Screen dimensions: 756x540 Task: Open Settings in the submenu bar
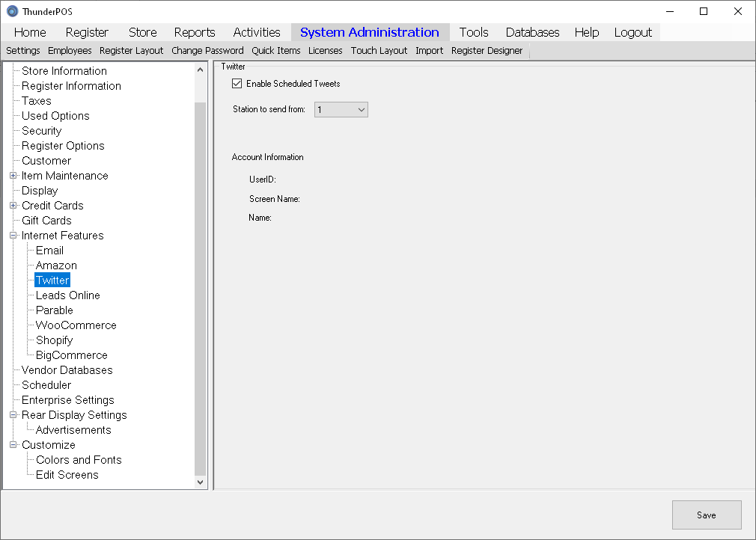(23, 51)
